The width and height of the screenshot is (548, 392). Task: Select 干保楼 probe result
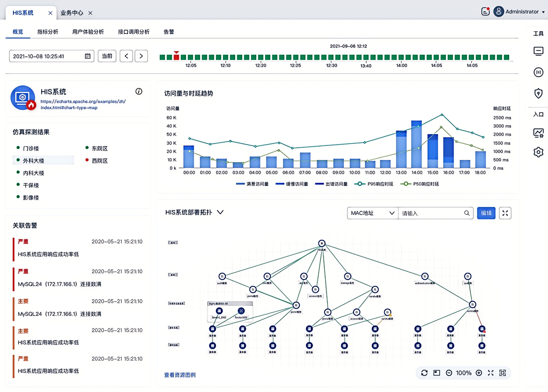pos(31,185)
